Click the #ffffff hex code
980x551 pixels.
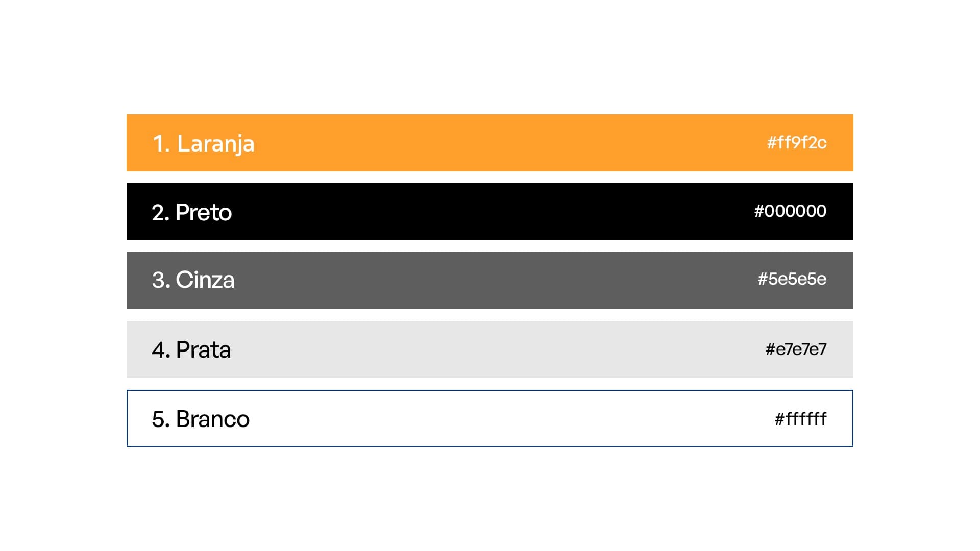[x=801, y=419]
